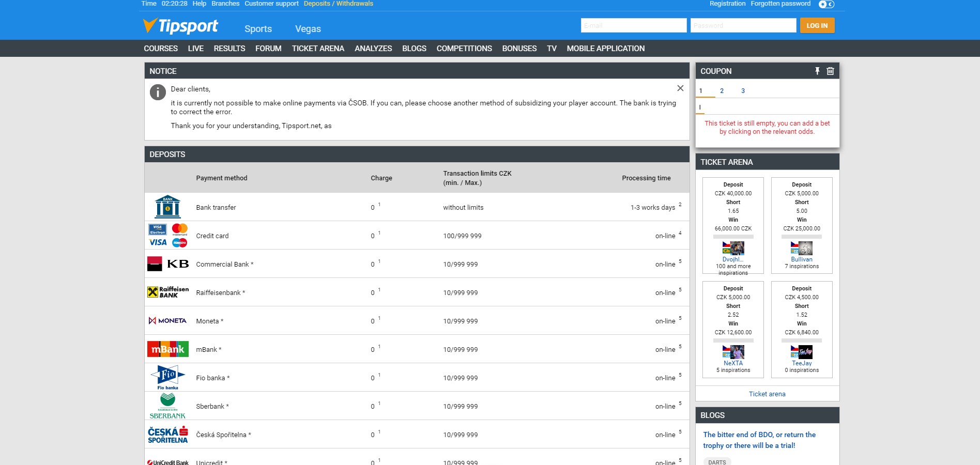Viewport: 980px width, 465px height.
Task: Click the Bank transfer building icon
Action: pos(167,207)
